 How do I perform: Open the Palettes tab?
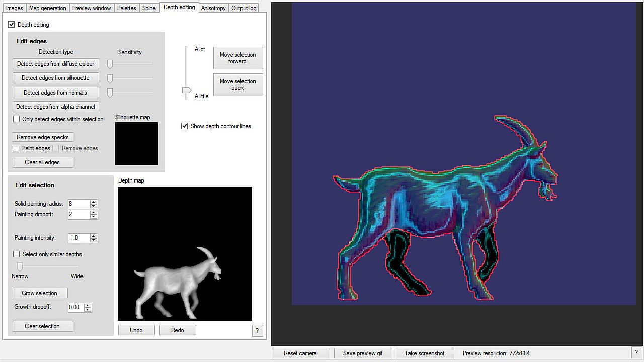click(127, 8)
